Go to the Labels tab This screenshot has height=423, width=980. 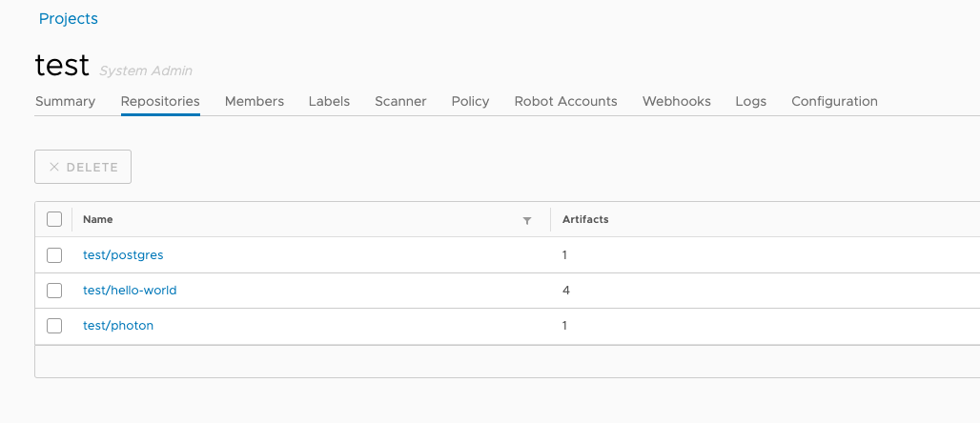(329, 101)
